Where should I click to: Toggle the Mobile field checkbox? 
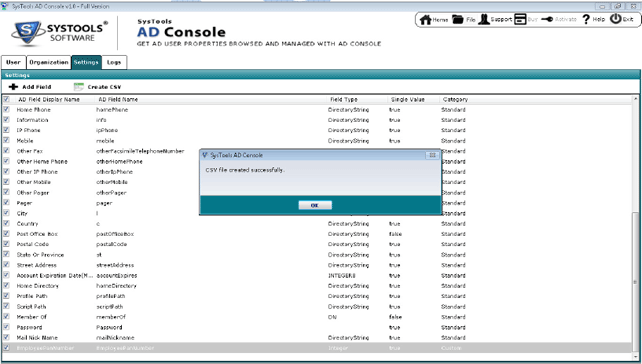click(6, 140)
